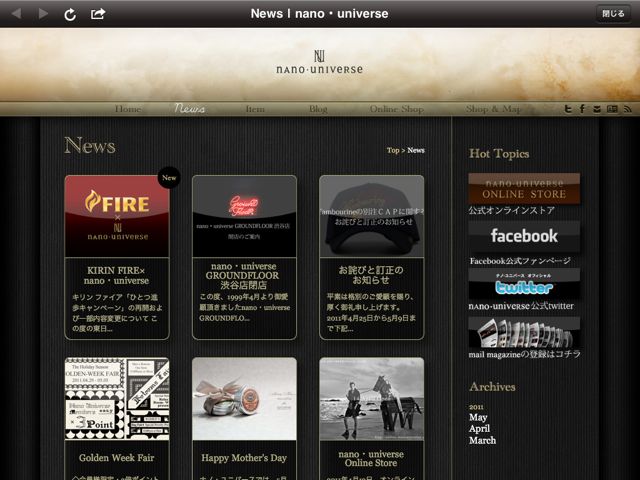This screenshot has height=480, width=640.
Task: Click the facebook banner in Hot Topics
Action: pos(524,237)
